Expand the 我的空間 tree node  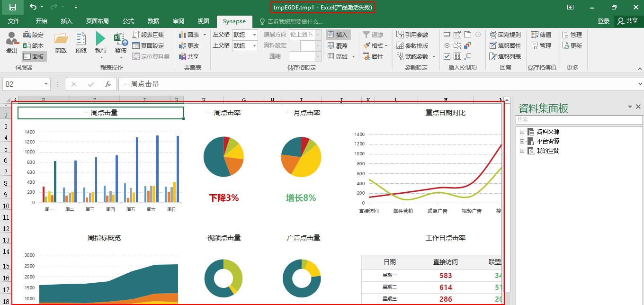pos(522,151)
